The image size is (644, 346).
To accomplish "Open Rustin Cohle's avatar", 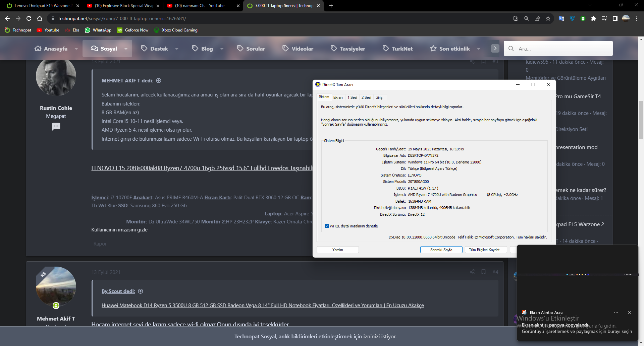I will 56,76.
